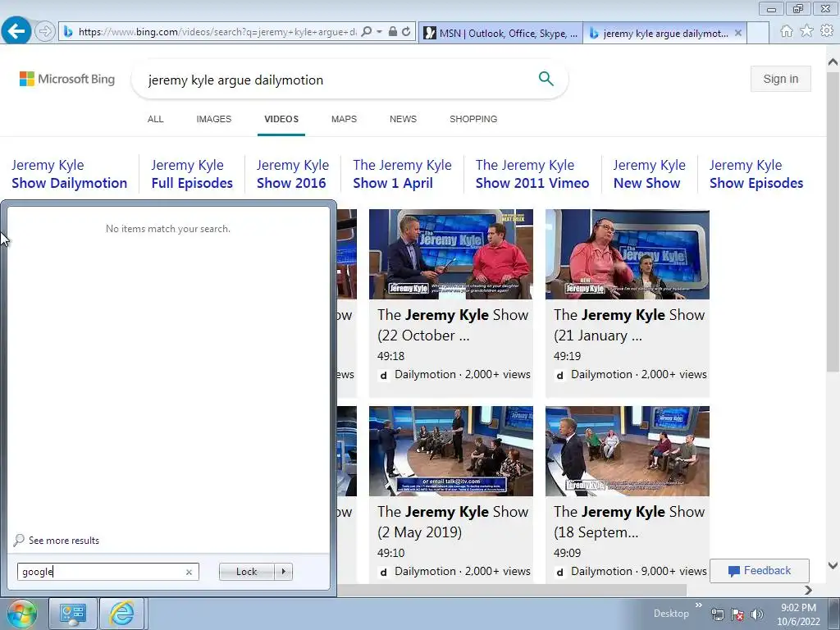Open Jeremy Kyle New Show suggestion
840x630 pixels.
click(x=650, y=174)
